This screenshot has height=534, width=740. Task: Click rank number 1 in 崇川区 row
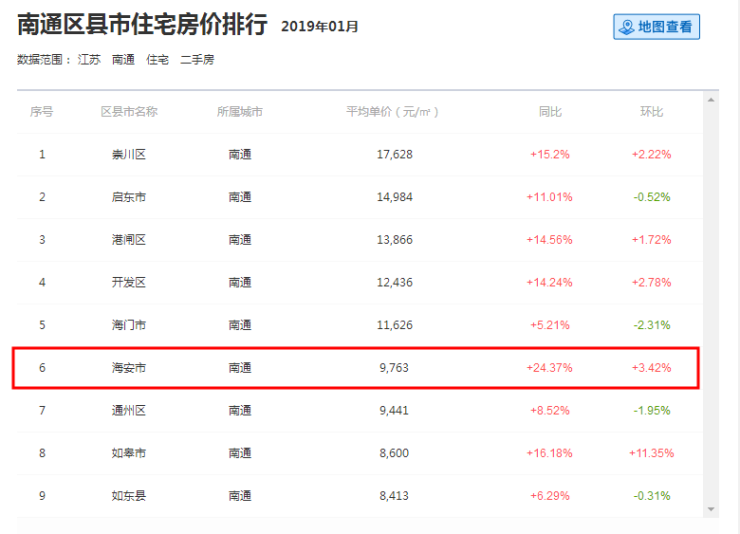click(42, 154)
